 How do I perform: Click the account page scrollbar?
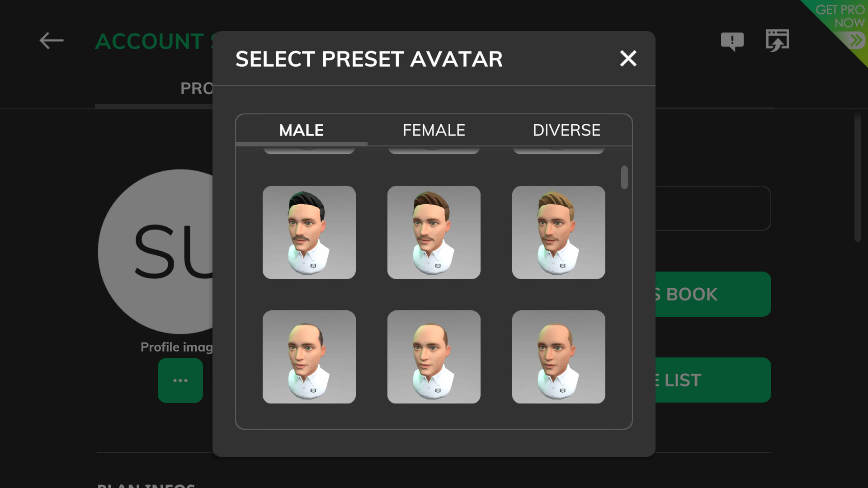click(858, 178)
